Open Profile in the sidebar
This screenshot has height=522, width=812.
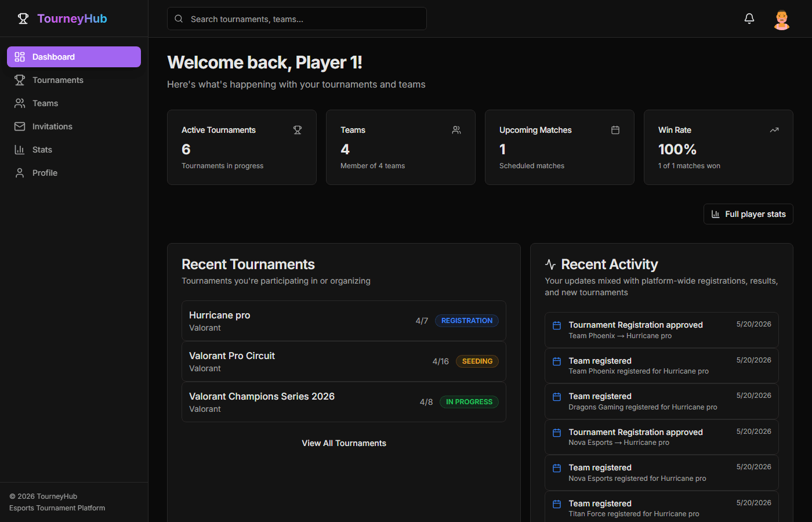coord(74,173)
